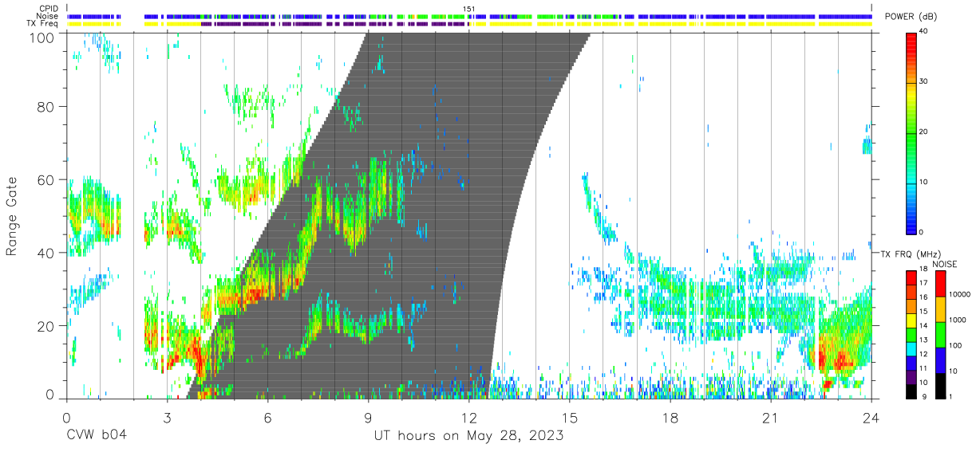Click the NOISE legend title
This screenshot has height=452, width=980.
[946, 263]
